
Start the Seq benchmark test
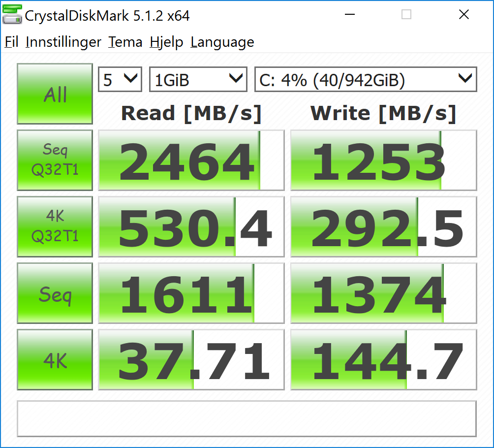(x=55, y=293)
